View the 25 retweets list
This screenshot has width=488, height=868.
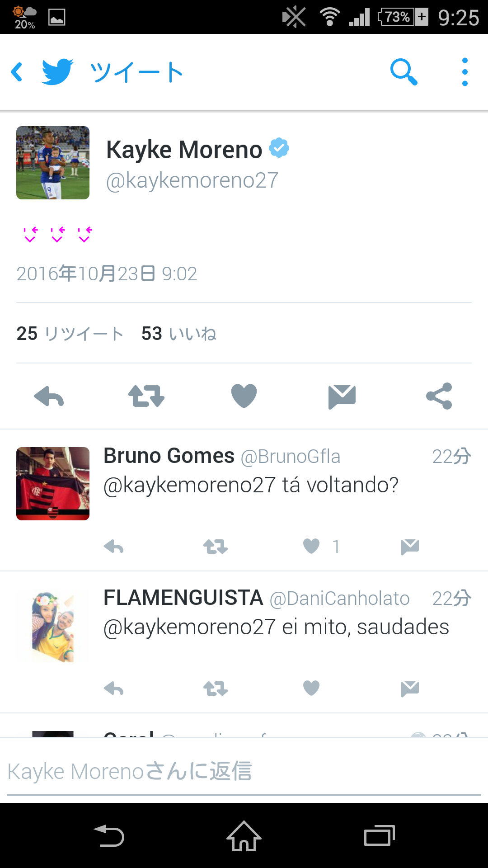point(70,334)
